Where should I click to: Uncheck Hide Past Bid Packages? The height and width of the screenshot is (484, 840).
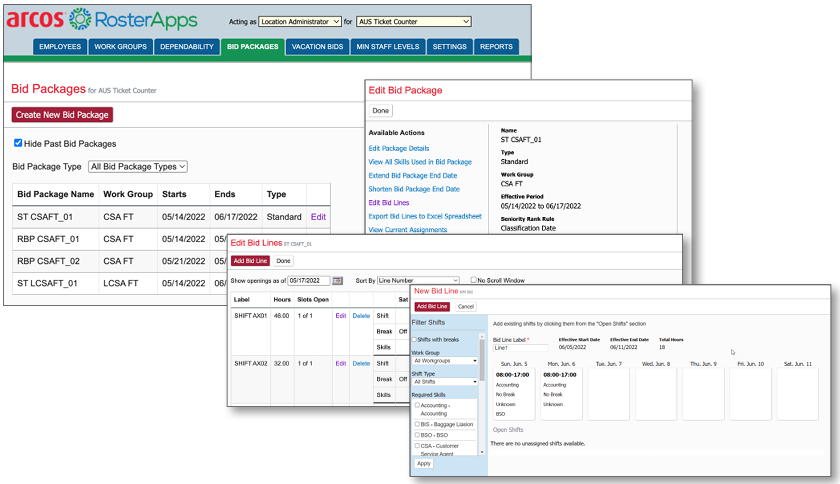(18, 143)
